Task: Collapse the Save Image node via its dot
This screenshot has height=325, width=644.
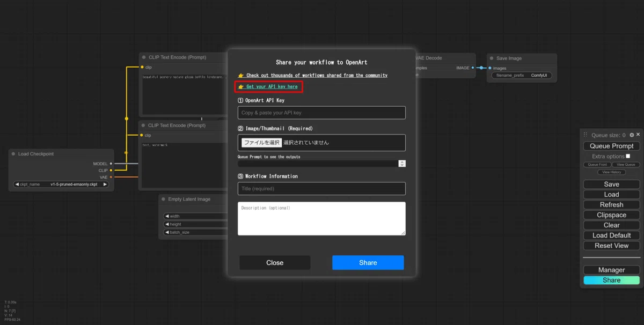Action: point(492,58)
